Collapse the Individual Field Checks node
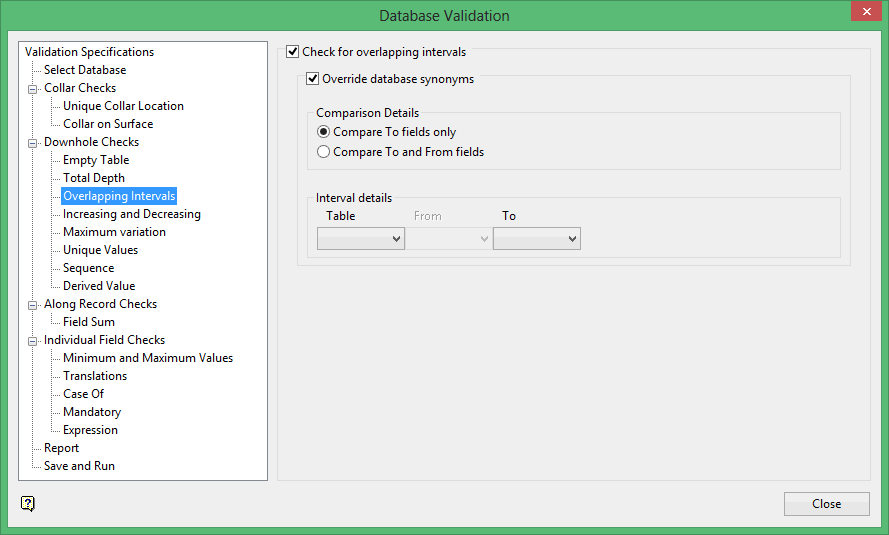 (x=32, y=340)
